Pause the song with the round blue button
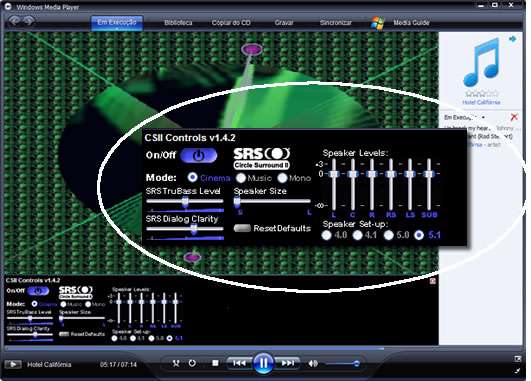Screen dimensions: 531x381 coord(263,363)
